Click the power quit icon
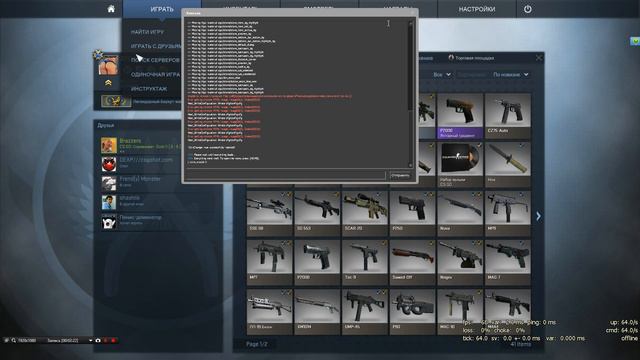 [528, 9]
